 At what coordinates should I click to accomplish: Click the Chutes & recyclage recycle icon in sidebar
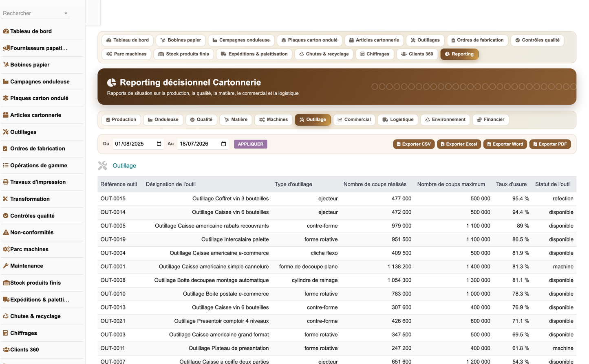click(x=6, y=316)
